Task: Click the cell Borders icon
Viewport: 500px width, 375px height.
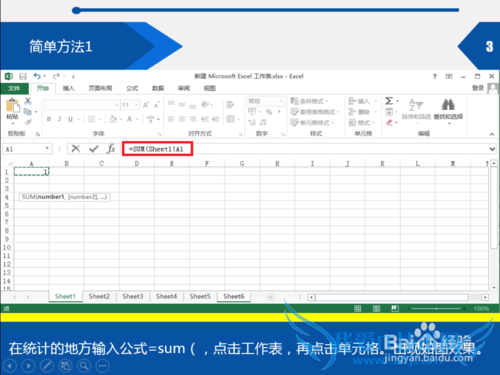Action: click(x=91, y=119)
